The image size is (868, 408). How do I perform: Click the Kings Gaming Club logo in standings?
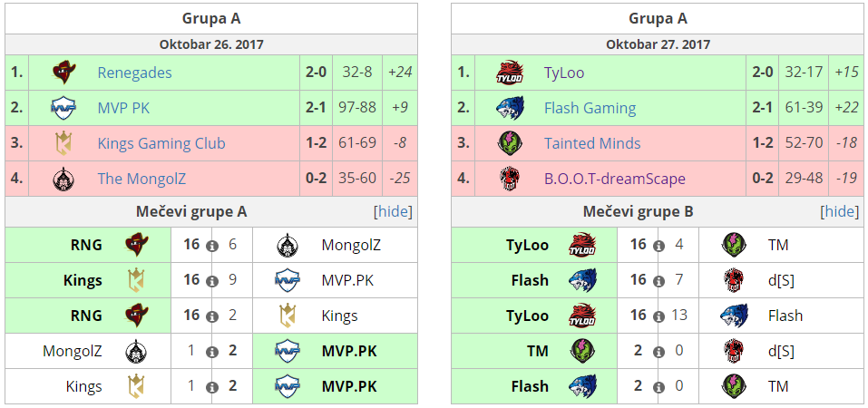point(63,143)
